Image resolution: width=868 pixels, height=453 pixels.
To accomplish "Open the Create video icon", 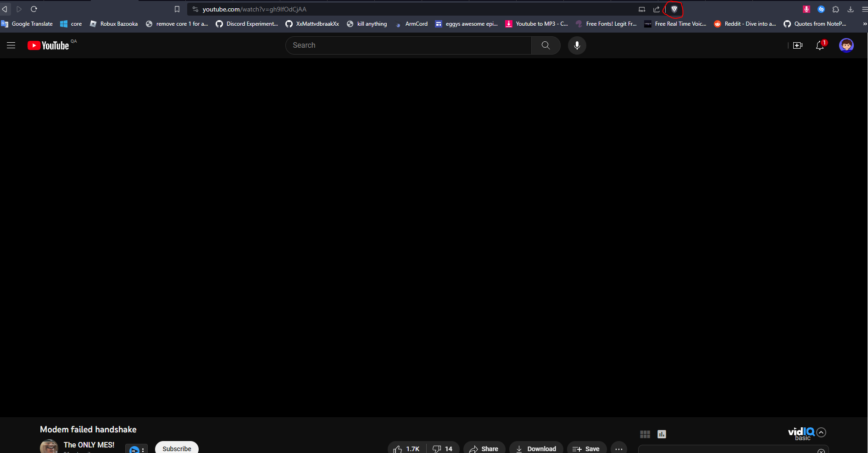I will pyautogui.click(x=798, y=45).
